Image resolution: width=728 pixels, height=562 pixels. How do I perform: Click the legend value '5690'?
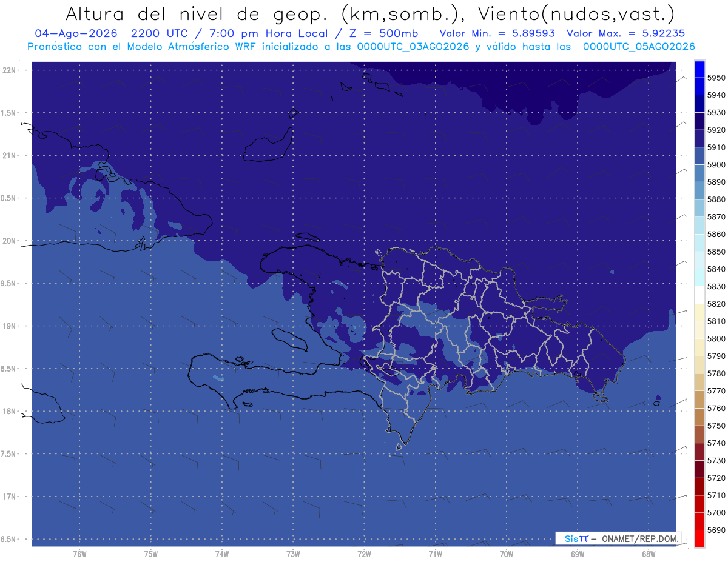coord(716,530)
